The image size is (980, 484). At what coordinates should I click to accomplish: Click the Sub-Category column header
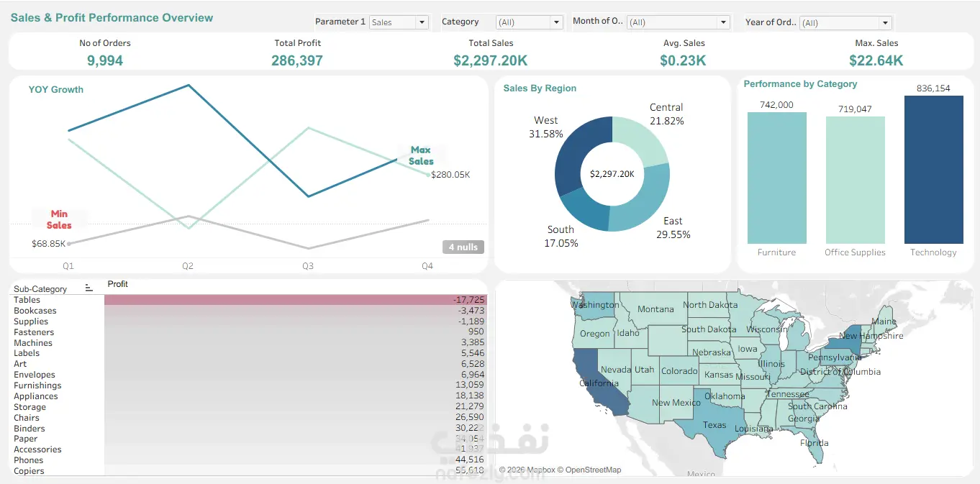pos(40,289)
